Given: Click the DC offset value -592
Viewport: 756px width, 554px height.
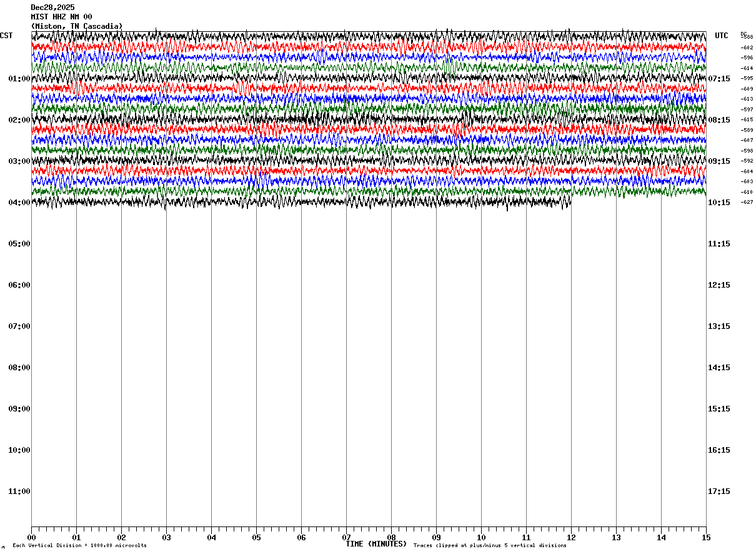Looking at the screenshot, I should click(747, 161).
